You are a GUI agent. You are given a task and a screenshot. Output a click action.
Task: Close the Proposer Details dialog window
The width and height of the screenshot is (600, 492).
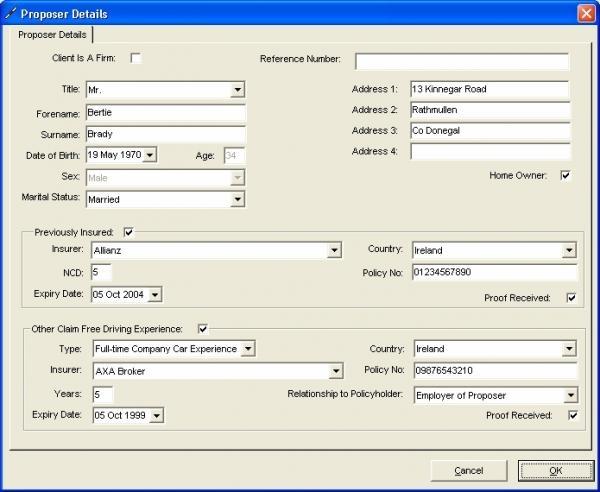pos(586,14)
